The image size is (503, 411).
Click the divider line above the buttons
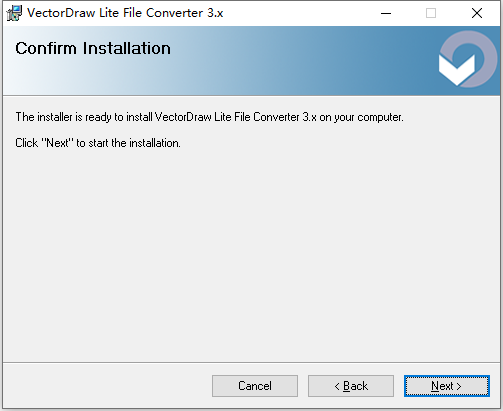coord(252,362)
